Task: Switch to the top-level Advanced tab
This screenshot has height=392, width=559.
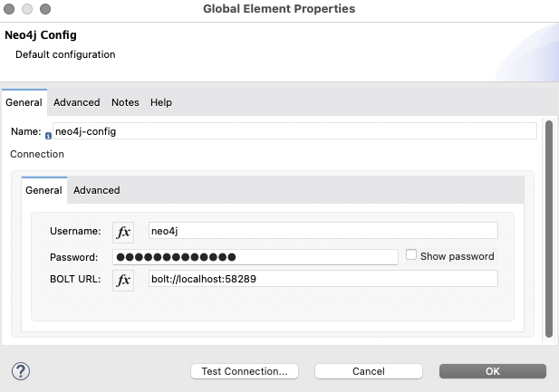Action: pos(77,102)
